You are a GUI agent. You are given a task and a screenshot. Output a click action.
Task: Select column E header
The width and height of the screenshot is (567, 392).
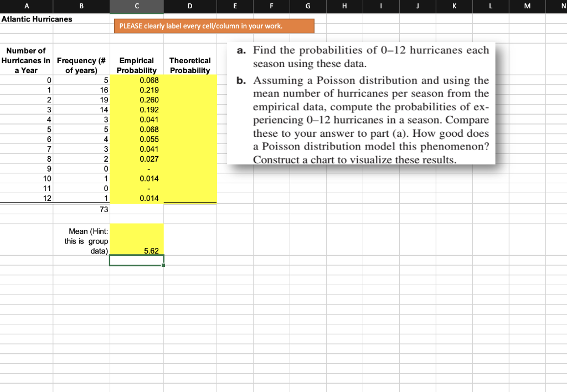click(x=235, y=6)
